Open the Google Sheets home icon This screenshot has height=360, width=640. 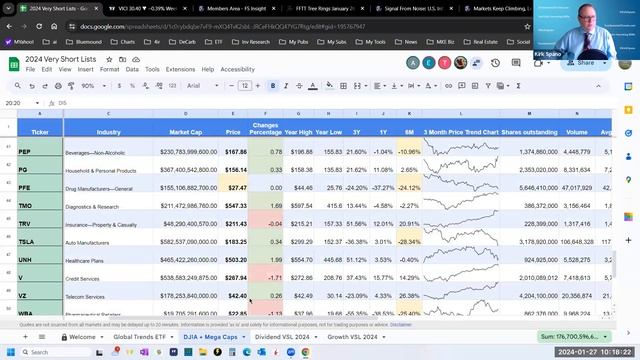pos(14,64)
